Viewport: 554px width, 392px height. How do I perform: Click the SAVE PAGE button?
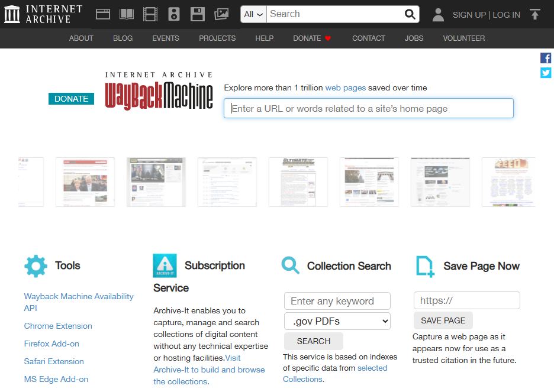click(443, 320)
